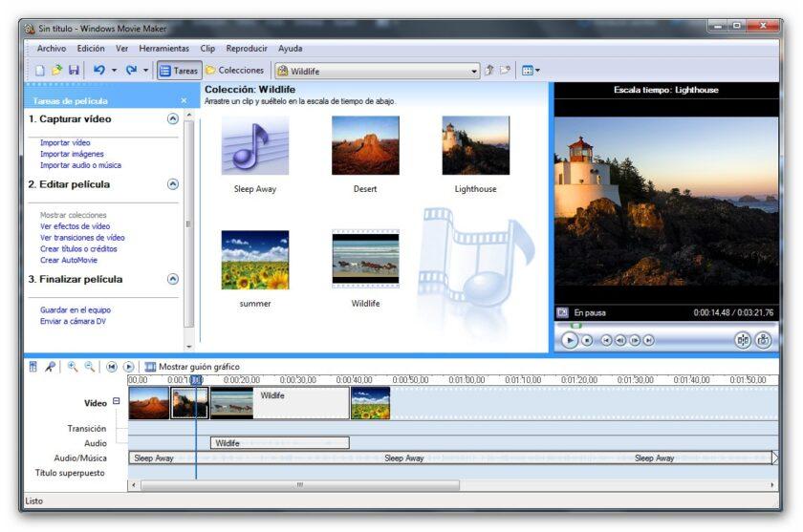Click the Next Frame preview button
The image size is (803, 532).
click(x=635, y=340)
